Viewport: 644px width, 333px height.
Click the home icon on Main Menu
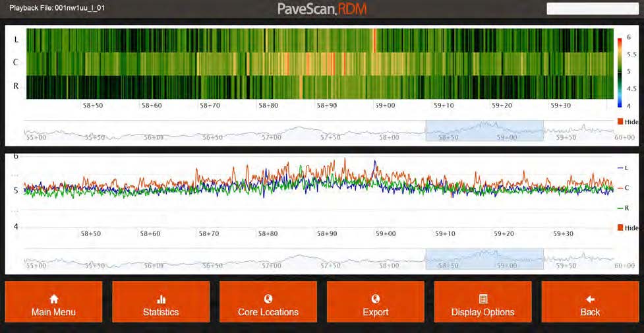pyautogui.click(x=54, y=299)
